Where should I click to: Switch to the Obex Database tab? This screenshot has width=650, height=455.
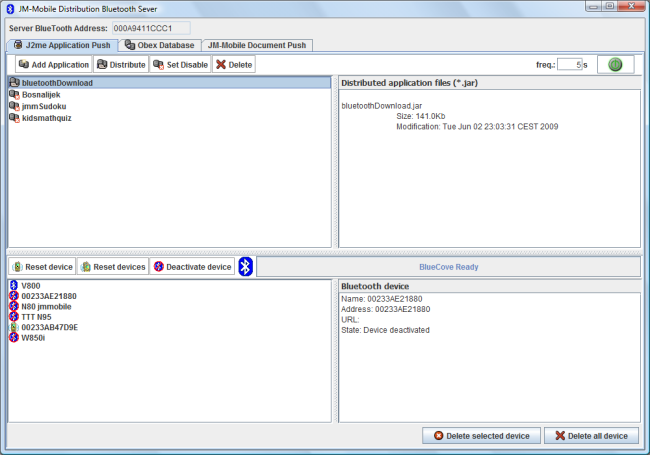pos(159,45)
